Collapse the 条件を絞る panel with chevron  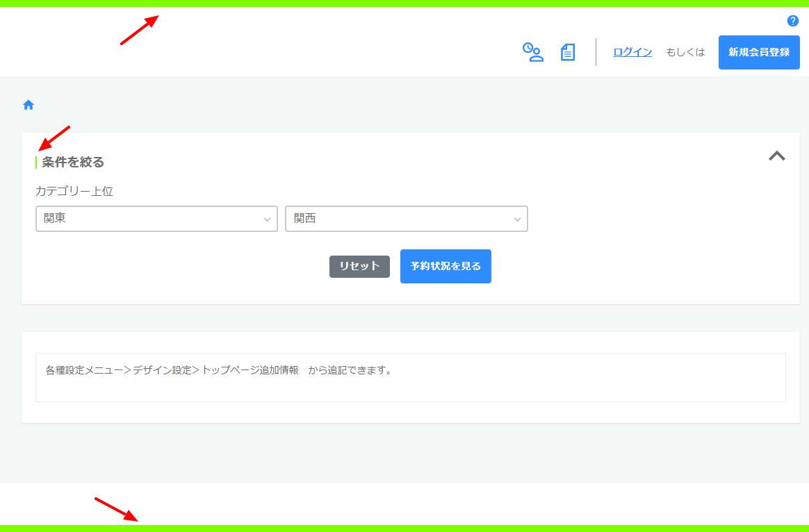[776, 156]
